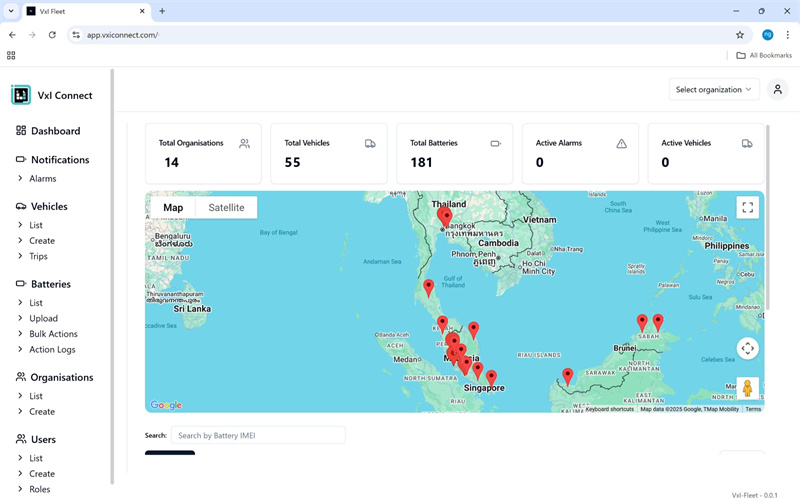Click the map pin in Sarawak

click(x=567, y=377)
